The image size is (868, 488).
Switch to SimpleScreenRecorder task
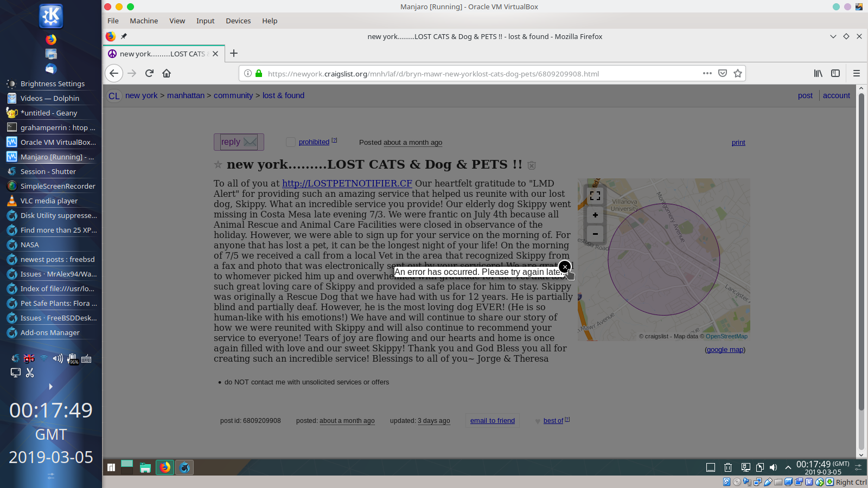pyautogui.click(x=51, y=186)
